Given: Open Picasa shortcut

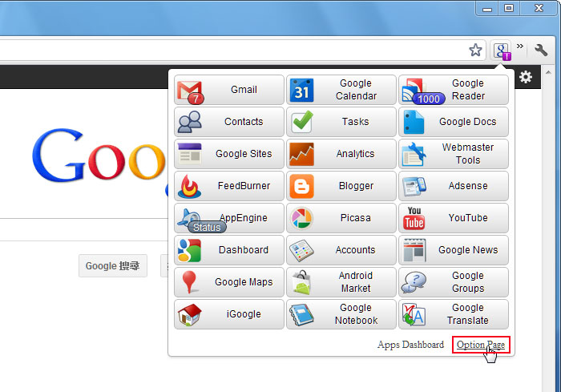Looking at the screenshot, I should click(x=341, y=218).
